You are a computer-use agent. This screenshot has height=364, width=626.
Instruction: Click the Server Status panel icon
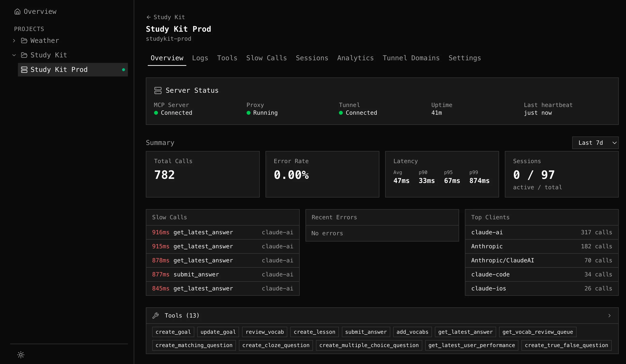click(x=158, y=90)
